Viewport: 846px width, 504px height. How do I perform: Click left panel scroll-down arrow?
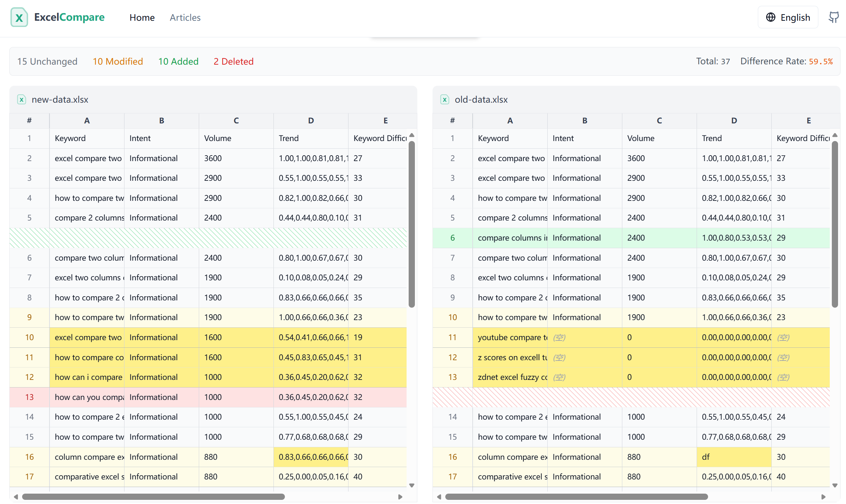(411, 485)
